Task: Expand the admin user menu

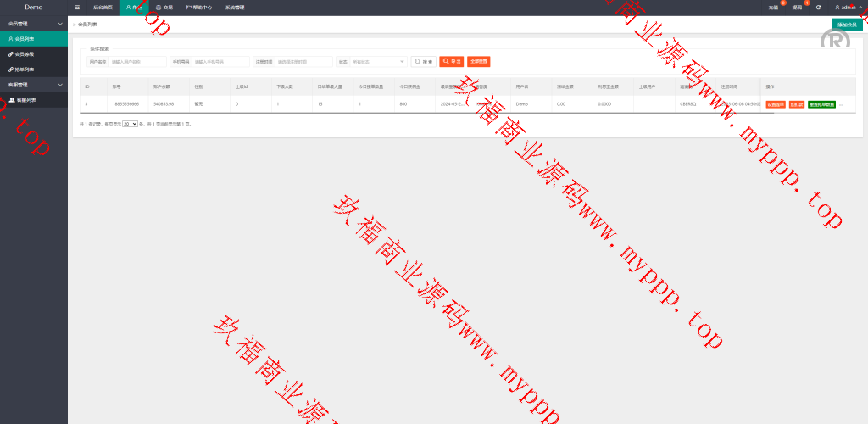Action: point(846,7)
